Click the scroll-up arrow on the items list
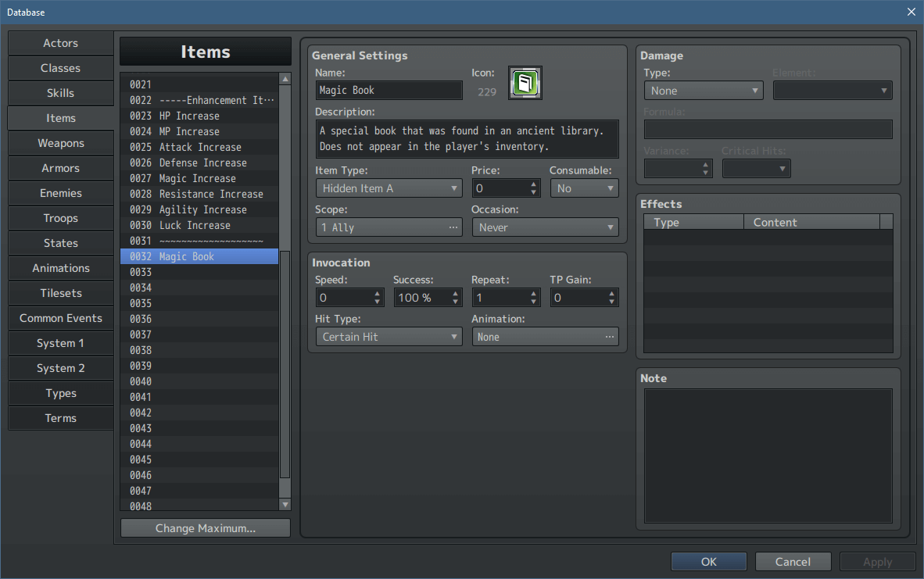Viewport: 924px width, 579px height. tap(285, 78)
